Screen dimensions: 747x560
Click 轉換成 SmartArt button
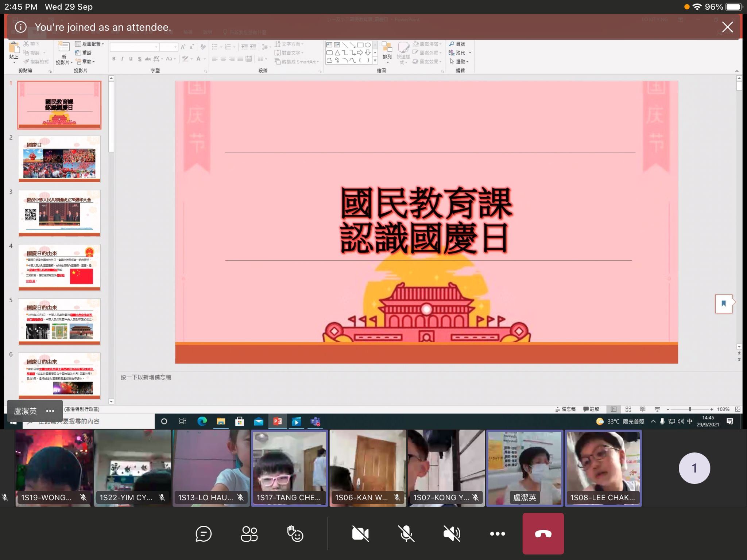[x=297, y=62]
